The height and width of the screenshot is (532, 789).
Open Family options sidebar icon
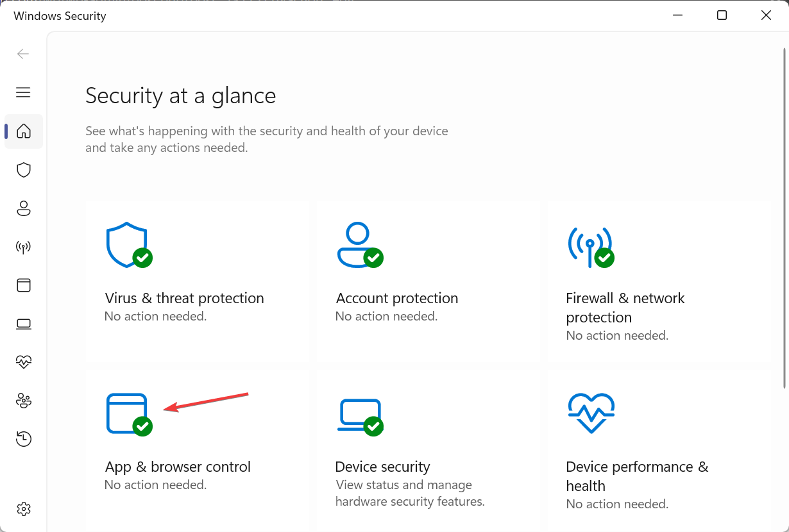click(x=24, y=401)
